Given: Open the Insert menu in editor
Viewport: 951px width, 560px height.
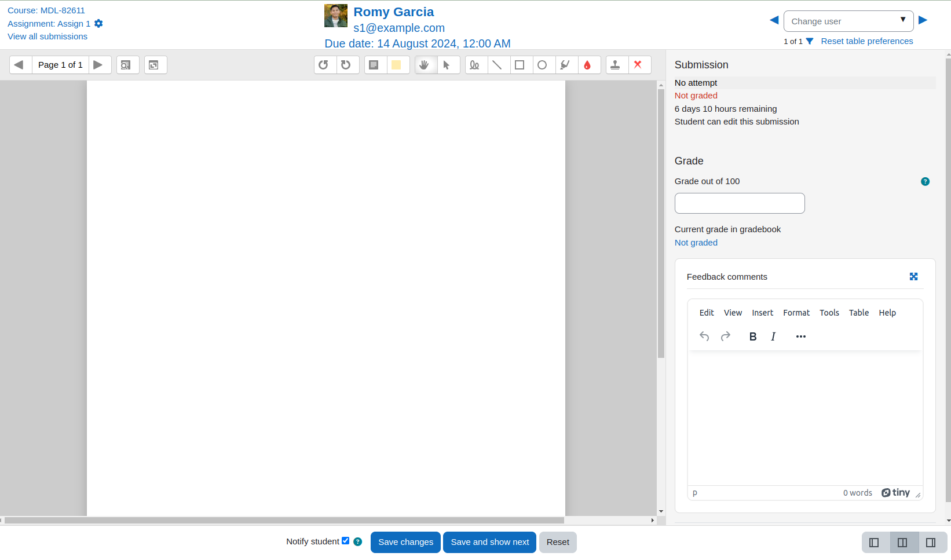Looking at the screenshot, I should coord(762,313).
